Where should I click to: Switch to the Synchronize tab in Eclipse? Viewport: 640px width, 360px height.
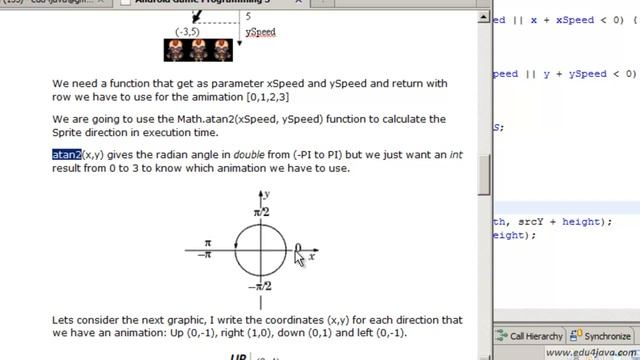(601, 336)
